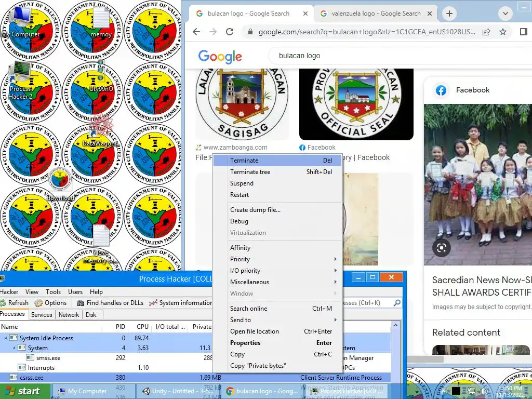Switch to the Services tab
This screenshot has height=399, width=532.
point(42,315)
